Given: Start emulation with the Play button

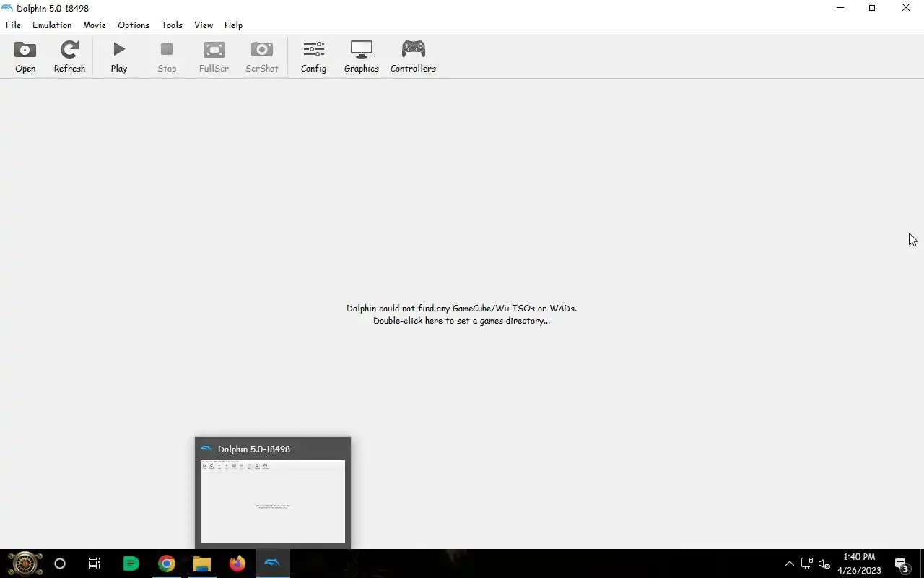Looking at the screenshot, I should (119, 57).
